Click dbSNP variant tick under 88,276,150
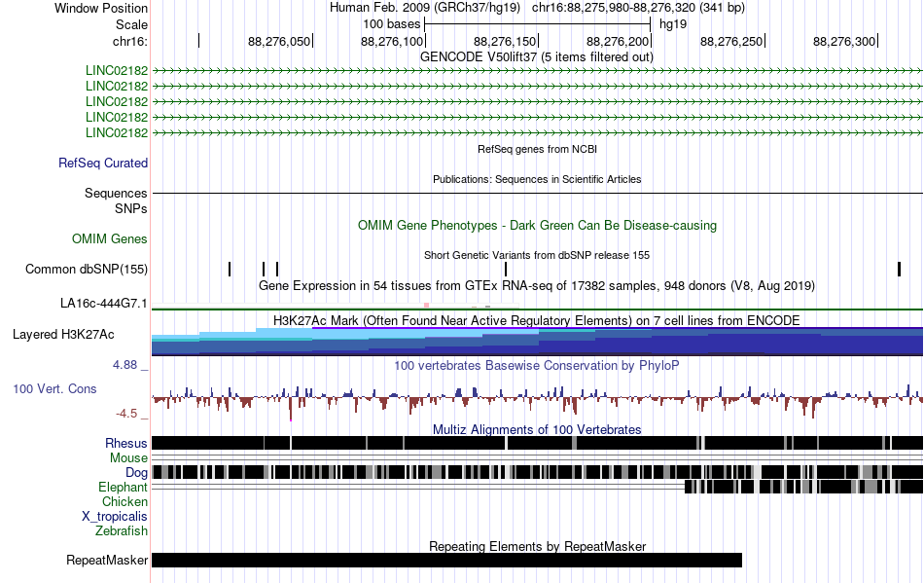Viewport: 924px width, 583px height. point(506,269)
